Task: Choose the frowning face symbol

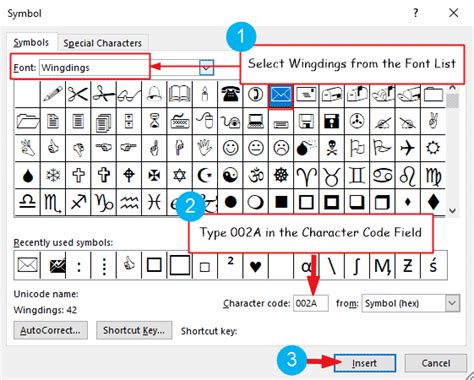Action: 281,148
